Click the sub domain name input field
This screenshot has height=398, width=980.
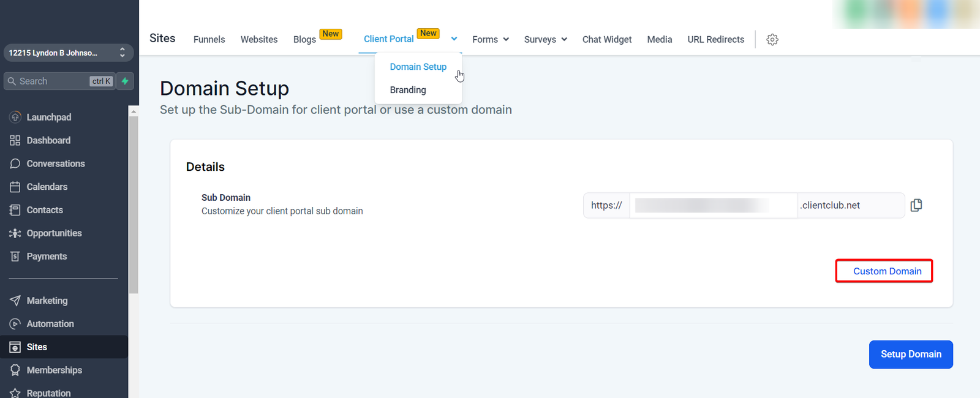point(713,205)
